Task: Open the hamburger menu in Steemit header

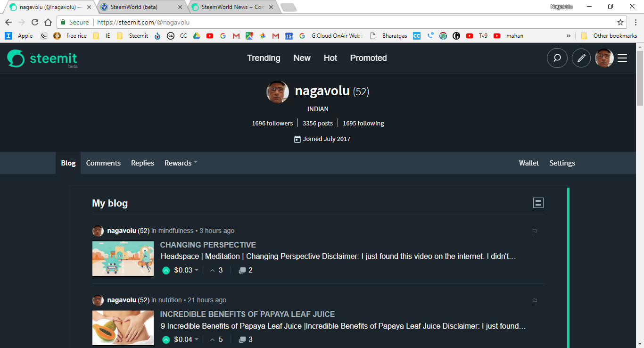Action: (622, 58)
